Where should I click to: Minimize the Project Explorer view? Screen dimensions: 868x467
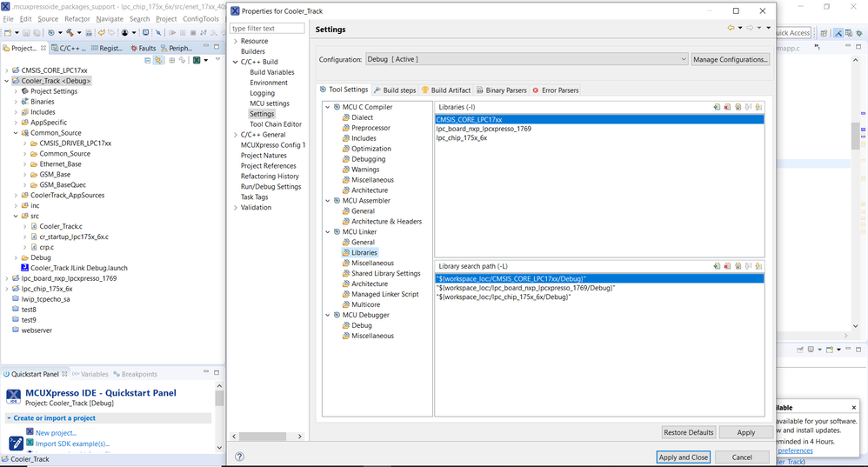click(206, 47)
